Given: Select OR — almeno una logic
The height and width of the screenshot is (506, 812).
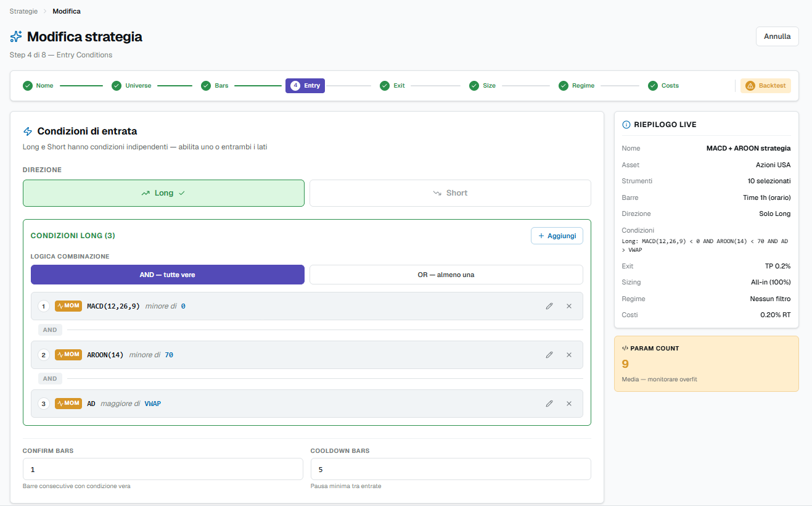Looking at the screenshot, I should [x=446, y=275].
